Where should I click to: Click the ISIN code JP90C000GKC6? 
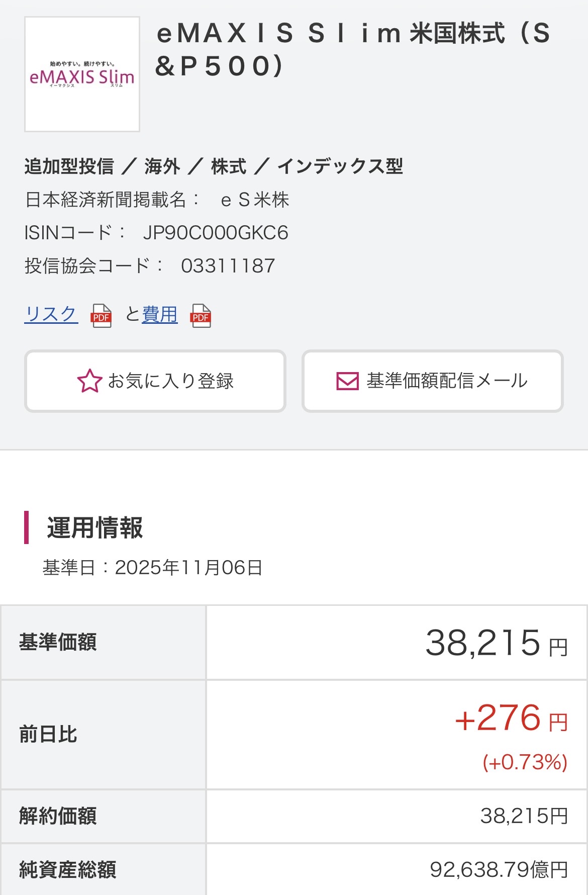pyautogui.click(x=216, y=233)
